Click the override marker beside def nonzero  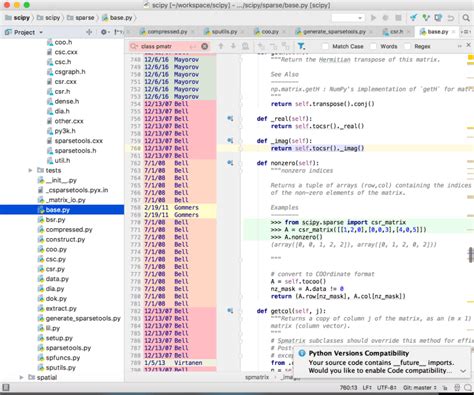(x=230, y=163)
